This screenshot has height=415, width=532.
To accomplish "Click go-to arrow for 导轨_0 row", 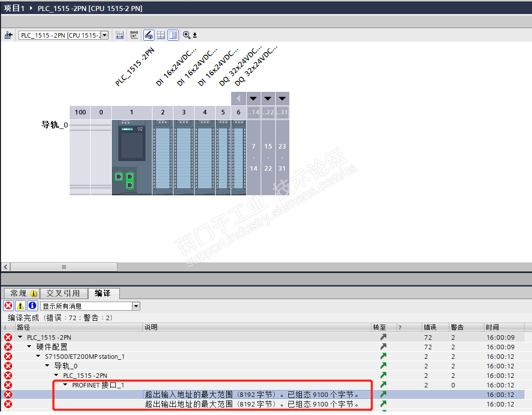I will coord(384,366).
